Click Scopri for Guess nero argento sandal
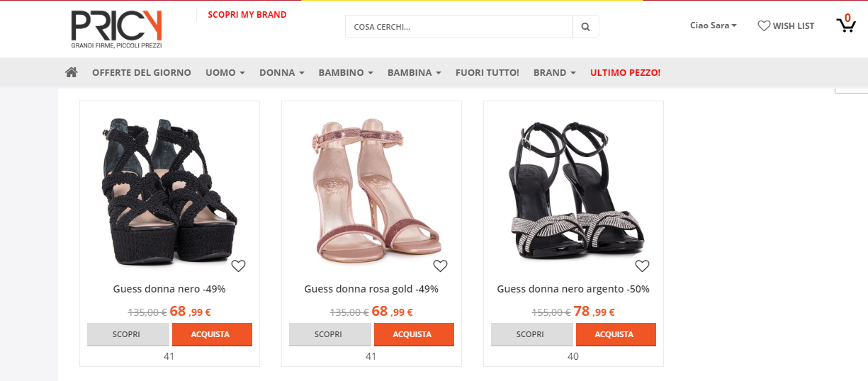868x381 pixels. click(530, 334)
